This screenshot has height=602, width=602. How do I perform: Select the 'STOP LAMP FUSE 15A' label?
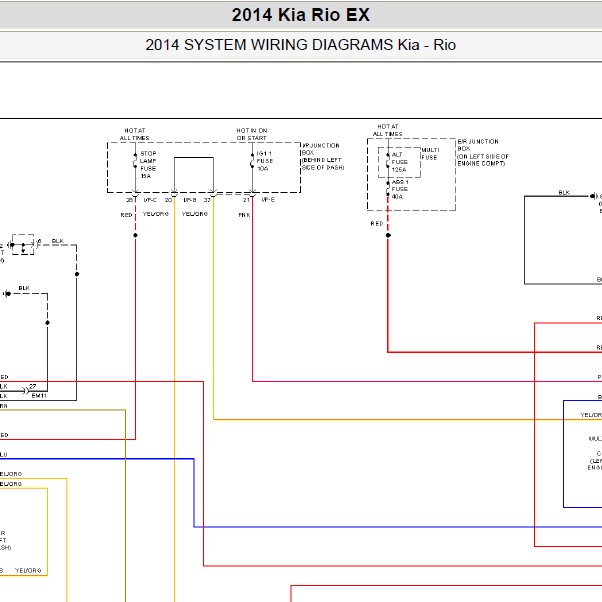coord(148,165)
